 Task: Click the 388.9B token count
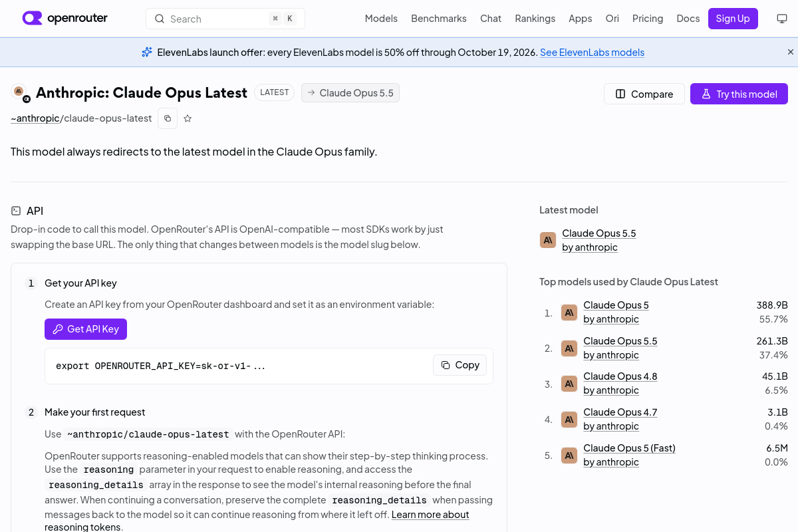(x=772, y=305)
